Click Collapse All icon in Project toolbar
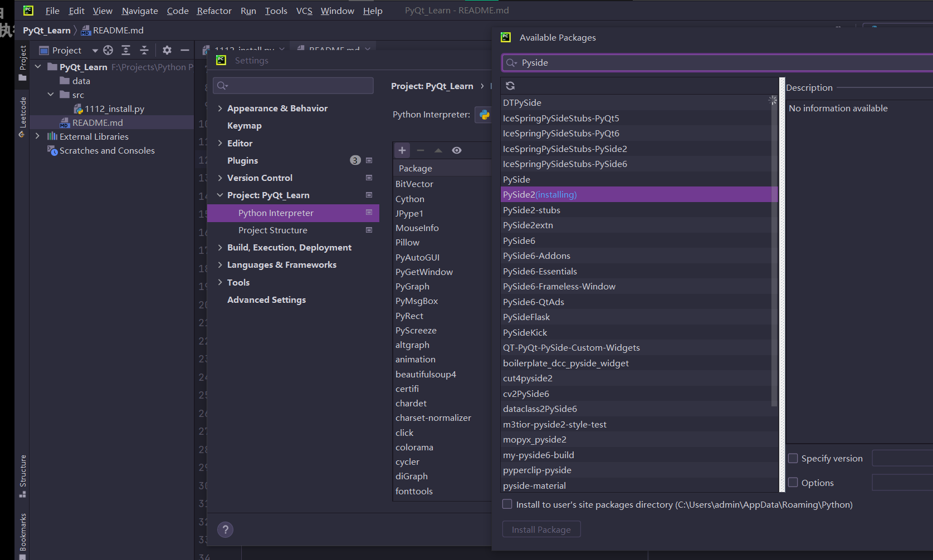 coord(144,50)
